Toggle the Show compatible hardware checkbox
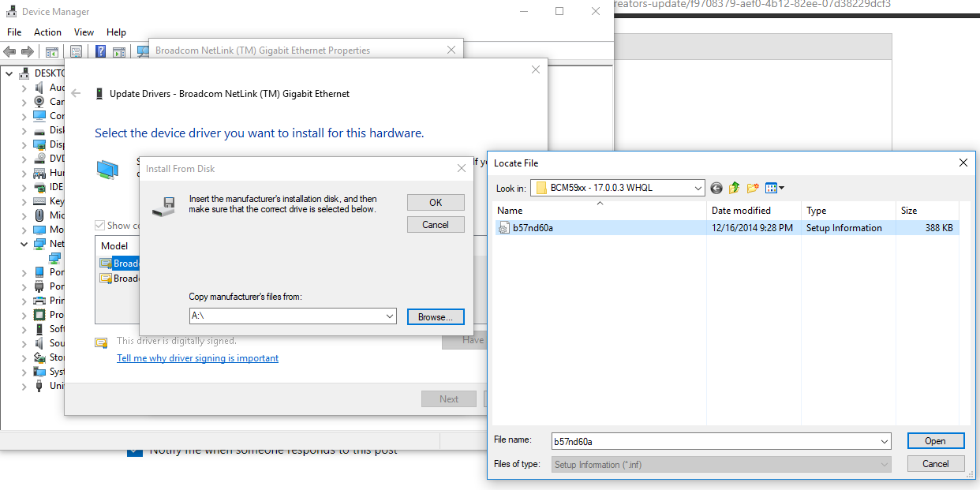 tap(100, 226)
